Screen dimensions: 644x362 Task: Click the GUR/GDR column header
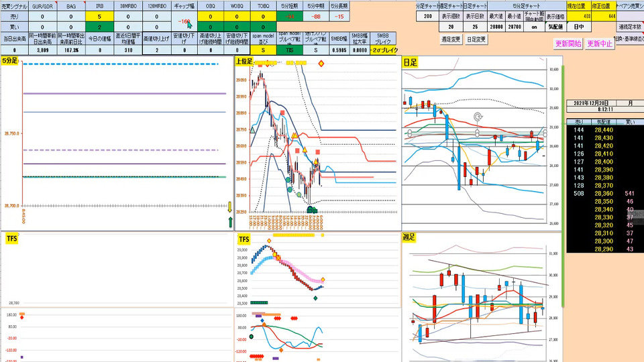(x=43, y=6)
